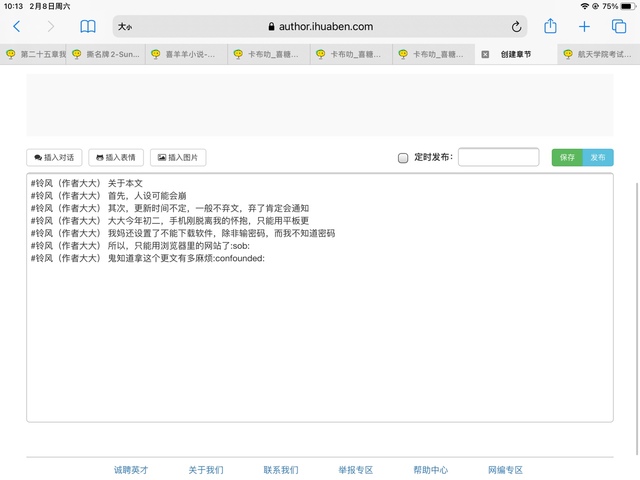Click the 插入对话 button
The image size is (640, 480).
(x=54, y=157)
